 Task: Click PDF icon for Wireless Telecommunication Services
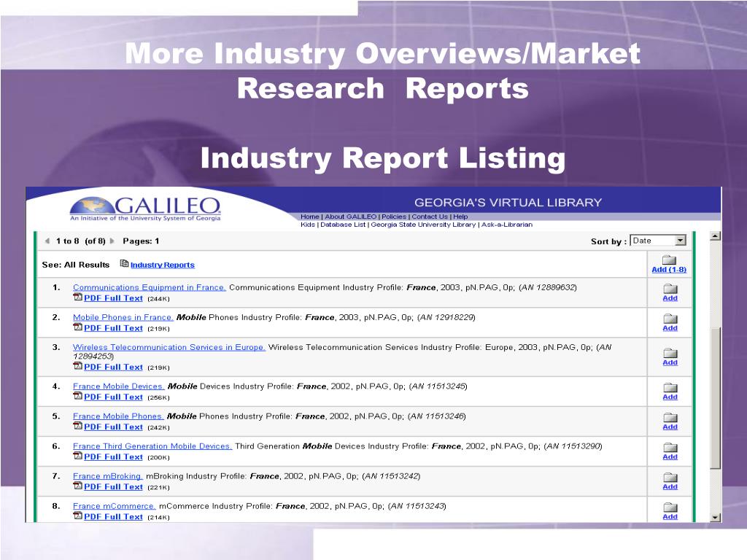pyautogui.click(x=77, y=366)
